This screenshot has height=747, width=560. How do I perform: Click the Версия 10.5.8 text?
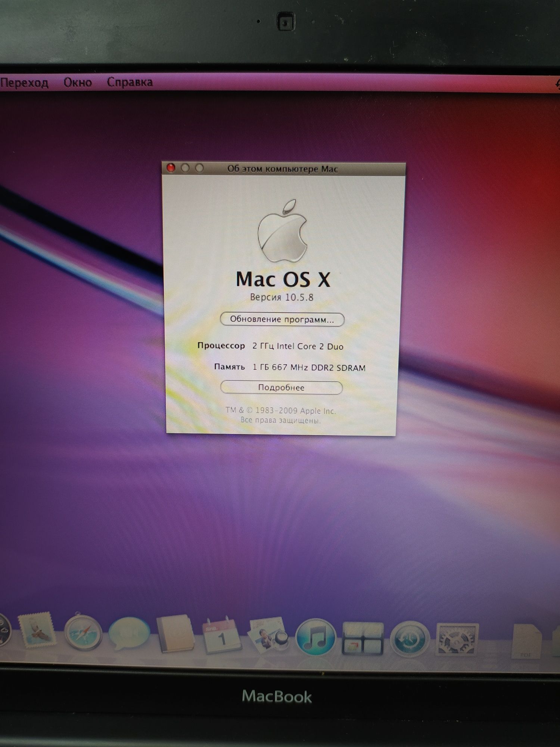pos(282,297)
